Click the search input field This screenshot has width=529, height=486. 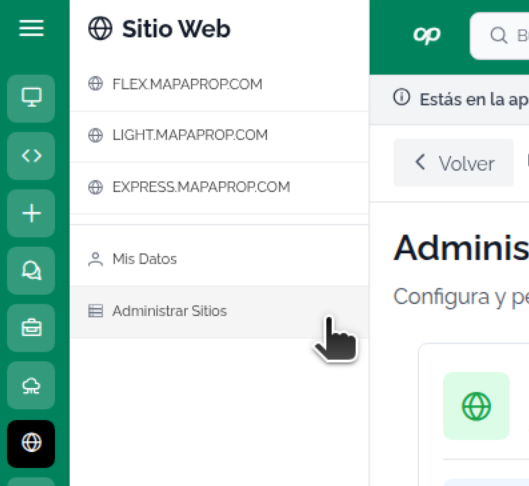click(x=499, y=36)
